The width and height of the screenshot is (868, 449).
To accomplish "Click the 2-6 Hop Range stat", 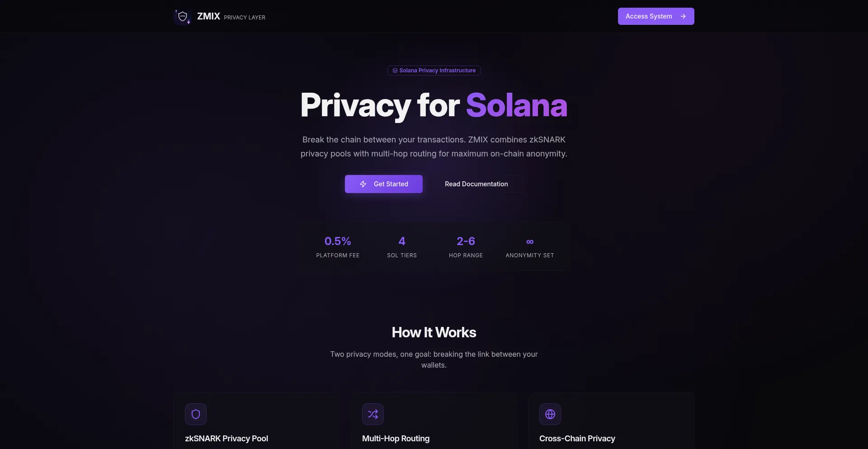I will [466, 247].
